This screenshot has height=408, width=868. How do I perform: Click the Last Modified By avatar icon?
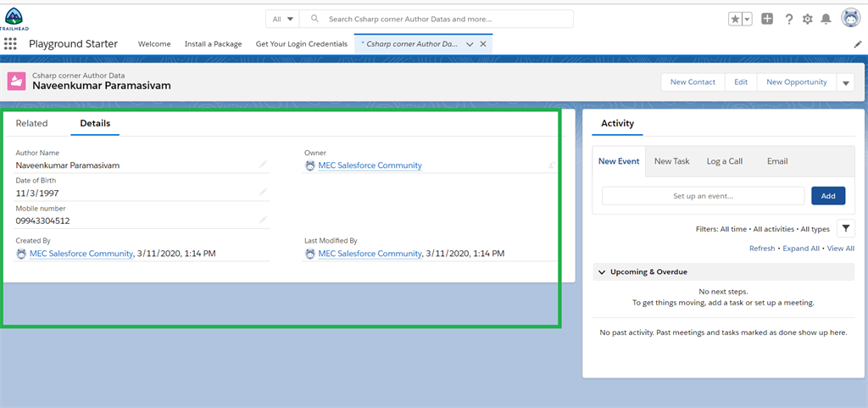[310, 254]
